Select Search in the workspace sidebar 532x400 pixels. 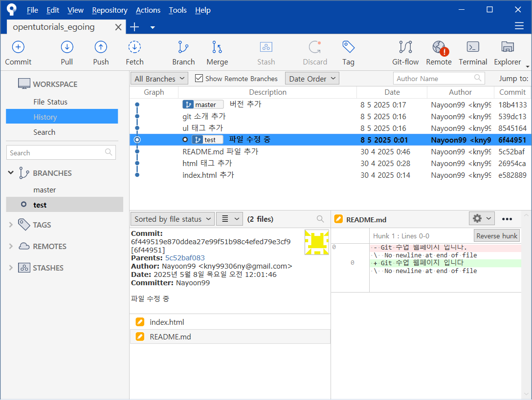(x=44, y=132)
